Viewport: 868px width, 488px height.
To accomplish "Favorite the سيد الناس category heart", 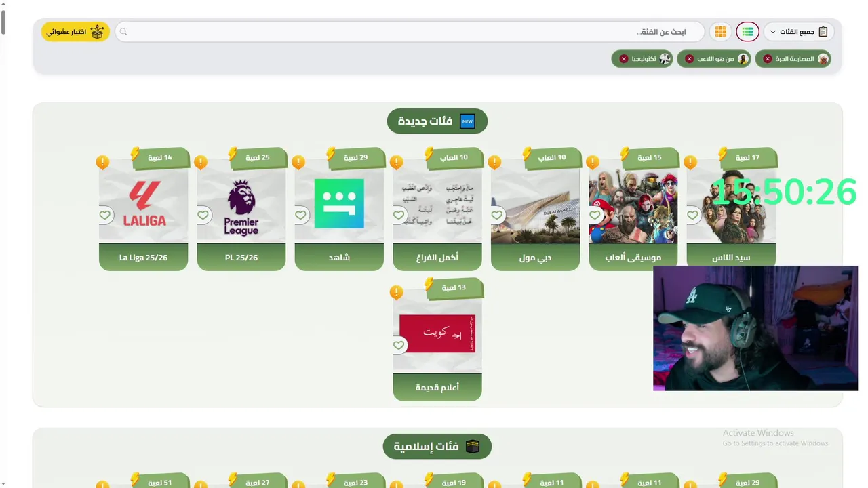I will (x=693, y=215).
